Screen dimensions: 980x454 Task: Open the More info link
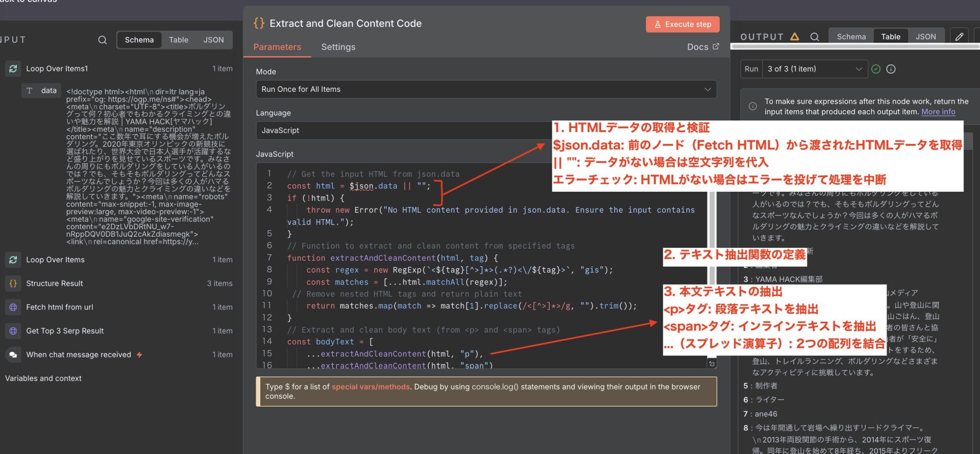[x=938, y=112]
